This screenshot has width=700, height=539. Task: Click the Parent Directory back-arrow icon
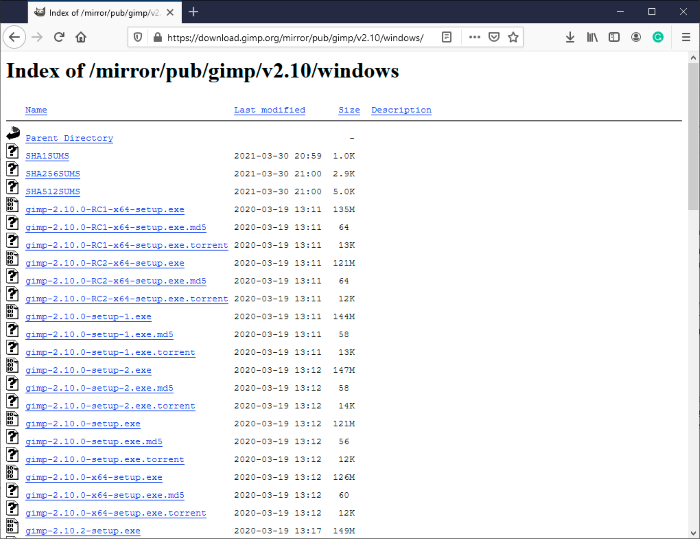13,133
